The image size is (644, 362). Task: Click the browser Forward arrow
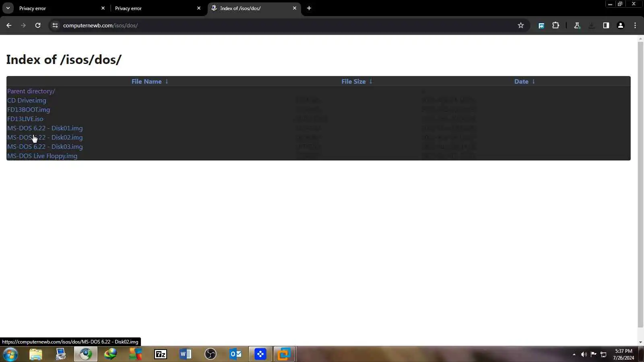[x=23, y=25]
